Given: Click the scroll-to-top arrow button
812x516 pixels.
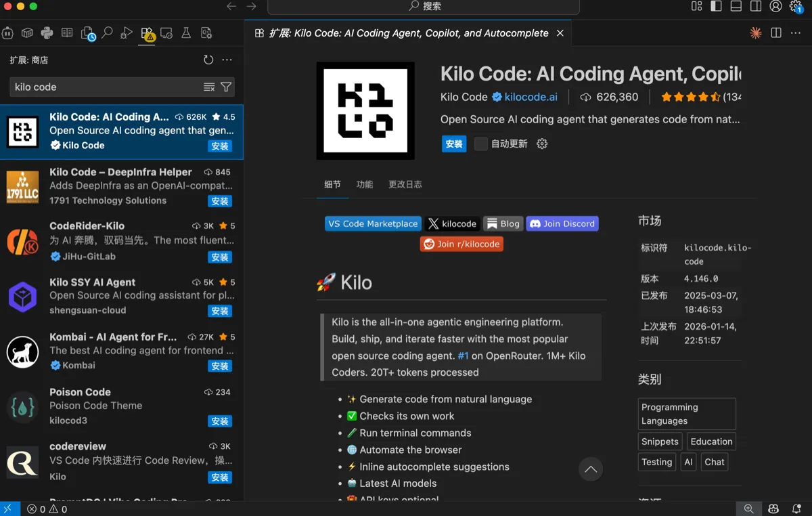Looking at the screenshot, I should pyautogui.click(x=591, y=469).
